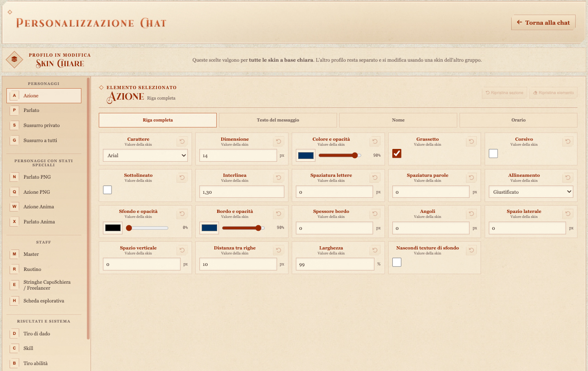Enable the Corsivo checkbox
Screen dimensions: 588x371
coord(493,154)
